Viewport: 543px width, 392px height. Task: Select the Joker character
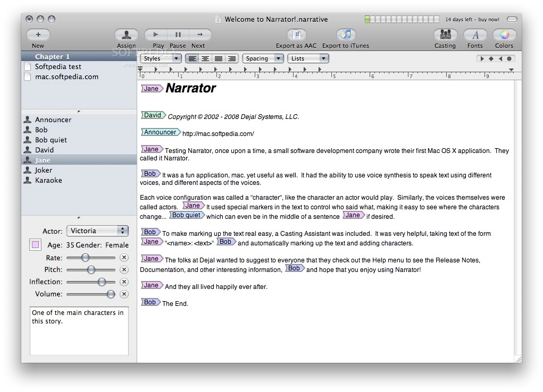click(x=79, y=170)
